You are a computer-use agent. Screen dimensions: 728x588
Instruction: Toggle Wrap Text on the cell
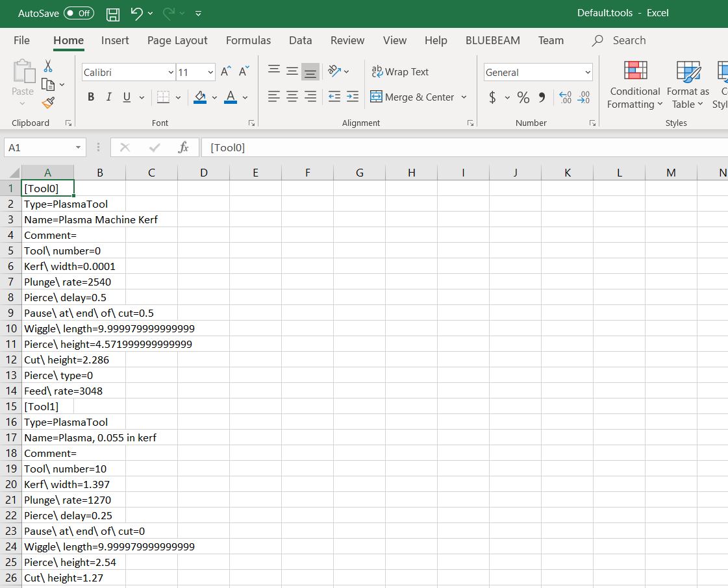coord(400,71)
